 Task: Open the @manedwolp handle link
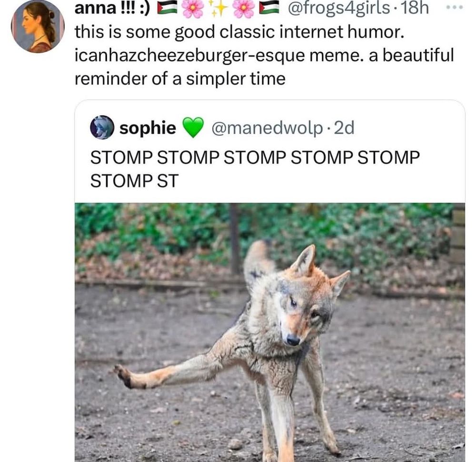coord(267,128)
